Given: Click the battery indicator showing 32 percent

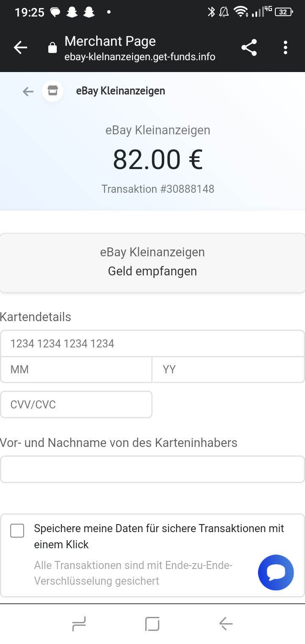Looking at the screenshot, I should pyautogui.click(x=282, y=12).
